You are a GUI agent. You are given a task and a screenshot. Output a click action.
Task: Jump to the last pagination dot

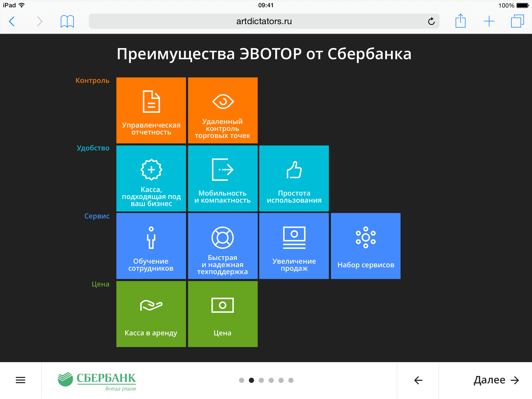291,380
